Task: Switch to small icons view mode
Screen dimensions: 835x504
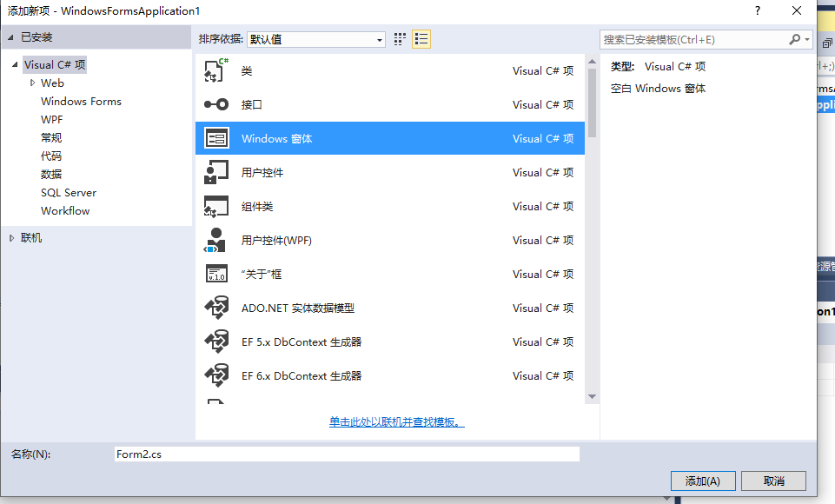Action: coord(398,39)
